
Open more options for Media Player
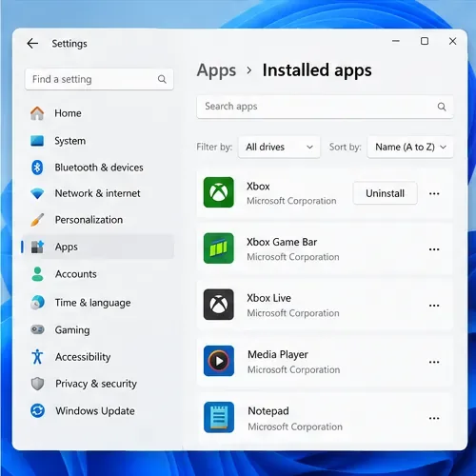coord(434,362)
